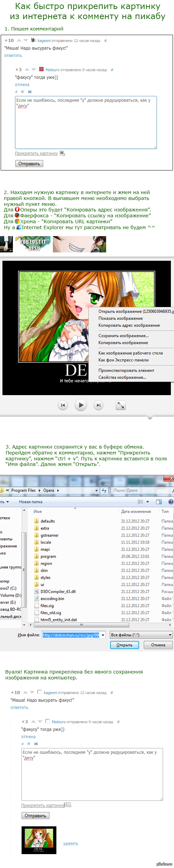Apply bold 'ж' formatting in step 1 editor

point(30,92)
